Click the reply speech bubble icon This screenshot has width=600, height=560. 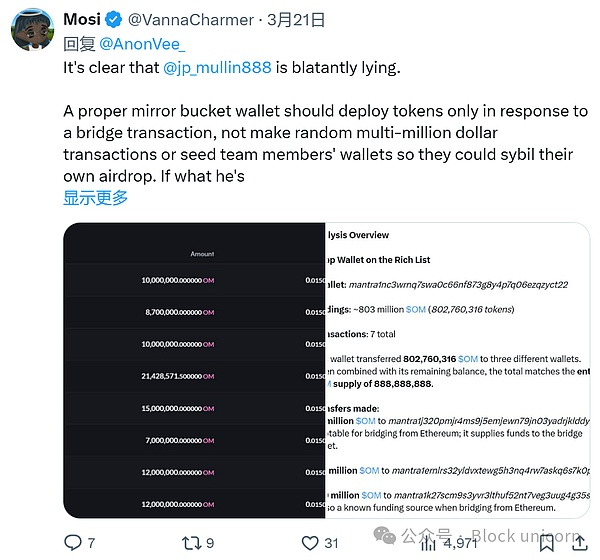point(73,543)
